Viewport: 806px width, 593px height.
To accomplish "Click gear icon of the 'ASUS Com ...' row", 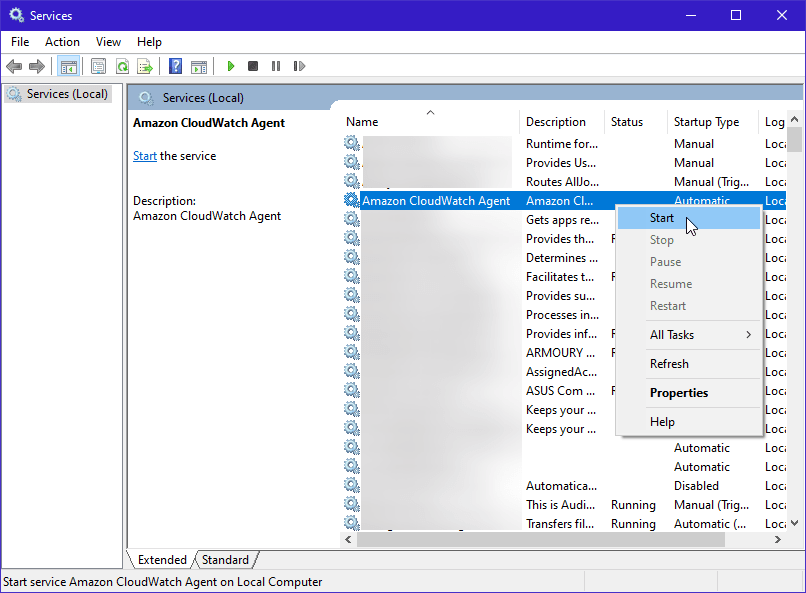I will 352,391.
